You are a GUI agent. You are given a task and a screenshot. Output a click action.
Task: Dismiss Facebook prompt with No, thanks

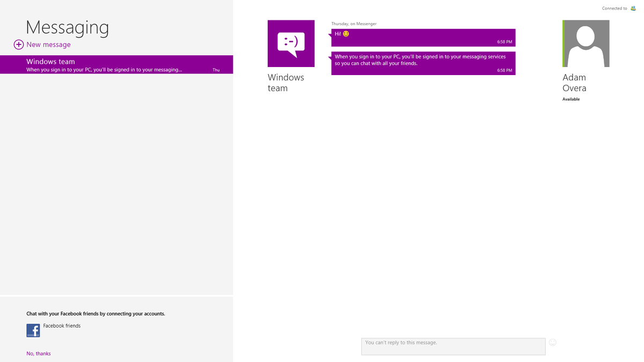38,353
